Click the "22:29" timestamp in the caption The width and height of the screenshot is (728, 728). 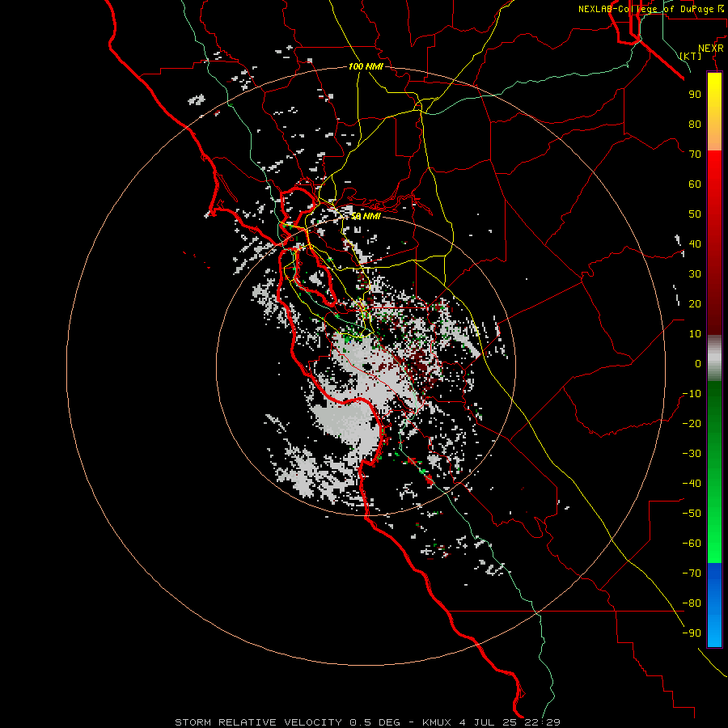coord(542,722)
